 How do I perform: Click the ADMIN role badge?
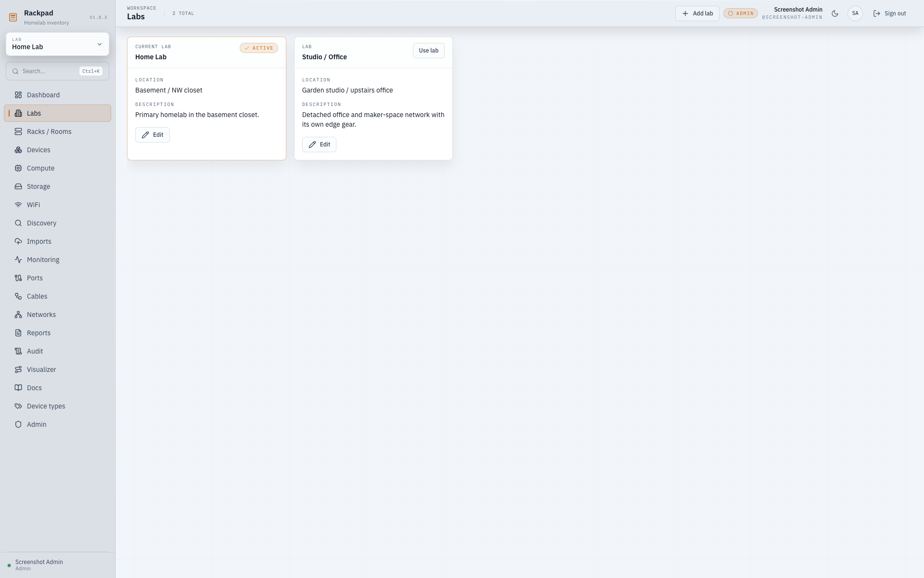pos(740,13)
